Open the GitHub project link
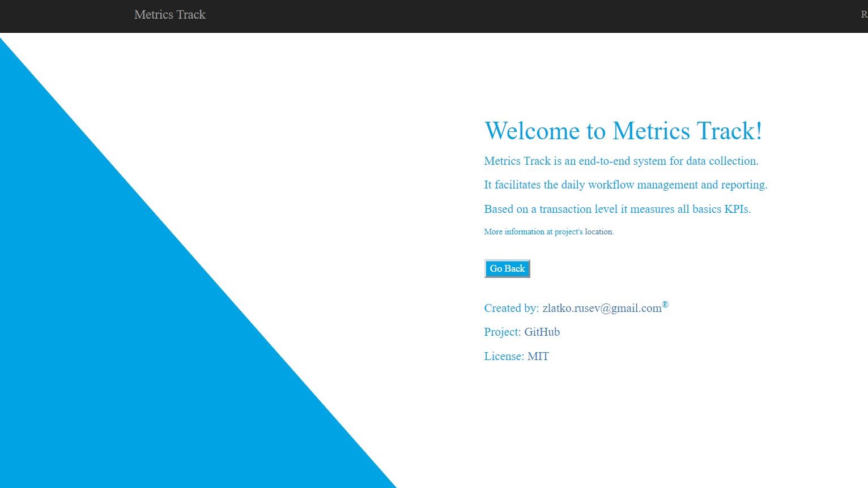This screenshot has height=488, width=868. tap(542, 332)
